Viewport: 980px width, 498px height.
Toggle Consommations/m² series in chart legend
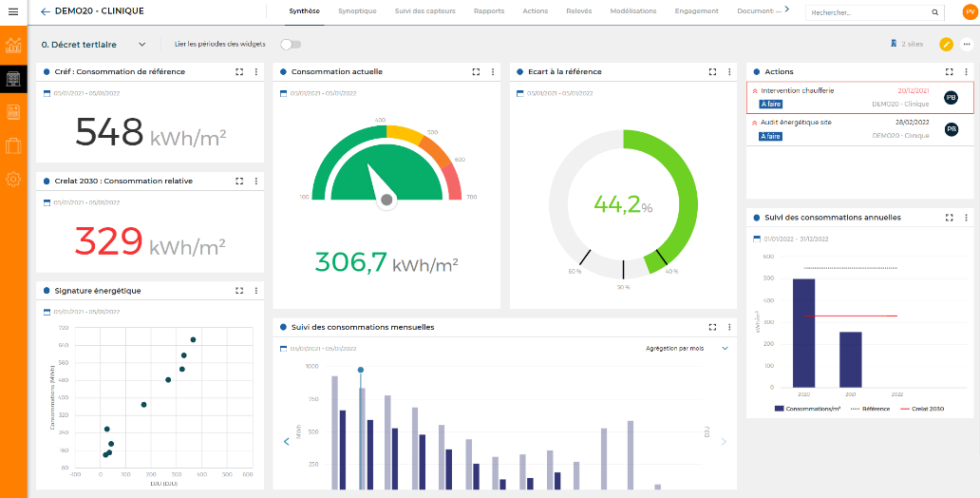[808, 409]
